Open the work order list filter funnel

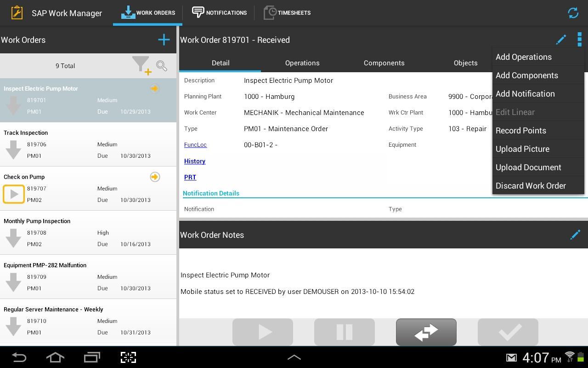142,65
